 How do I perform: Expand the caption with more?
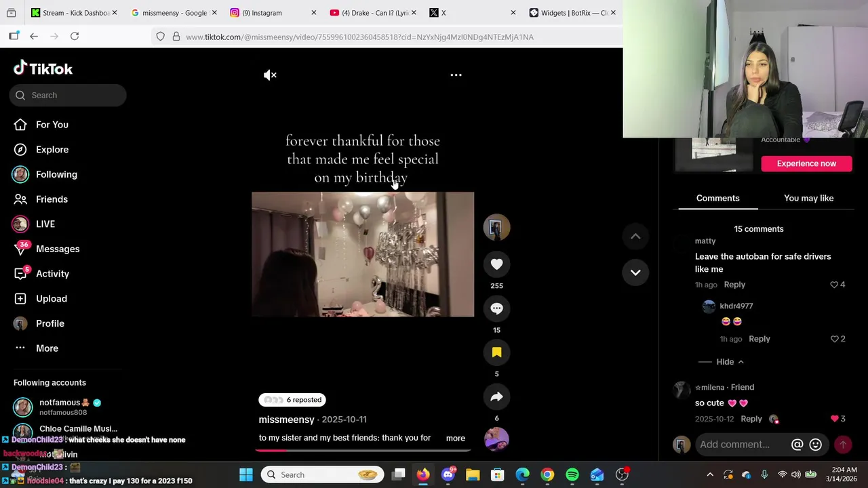click(x=456, y=439)
